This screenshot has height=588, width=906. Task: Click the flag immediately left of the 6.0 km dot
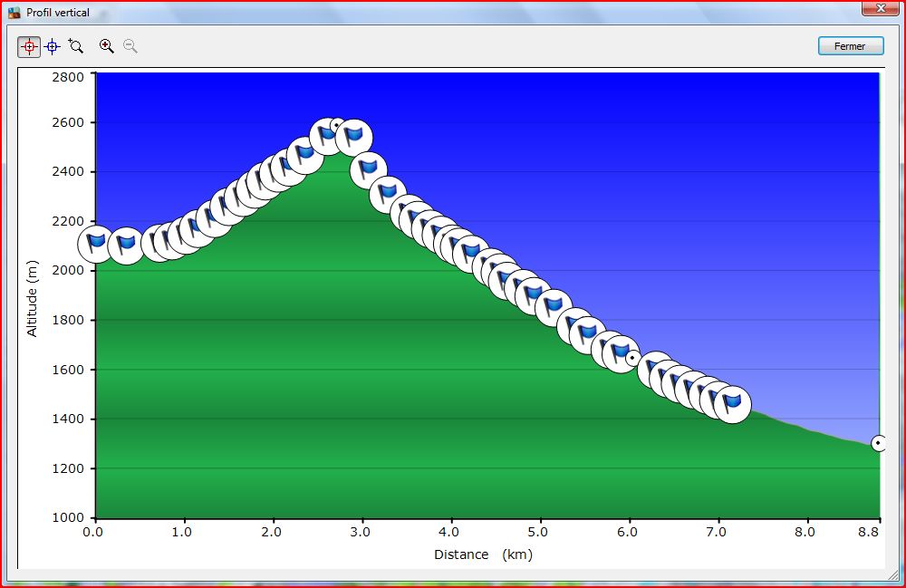pos(620,352)
